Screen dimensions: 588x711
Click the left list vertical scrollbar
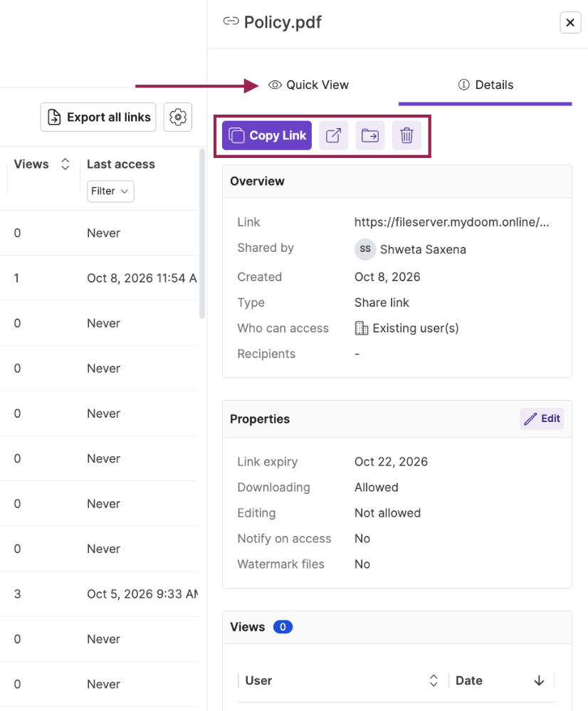point(202,234)
